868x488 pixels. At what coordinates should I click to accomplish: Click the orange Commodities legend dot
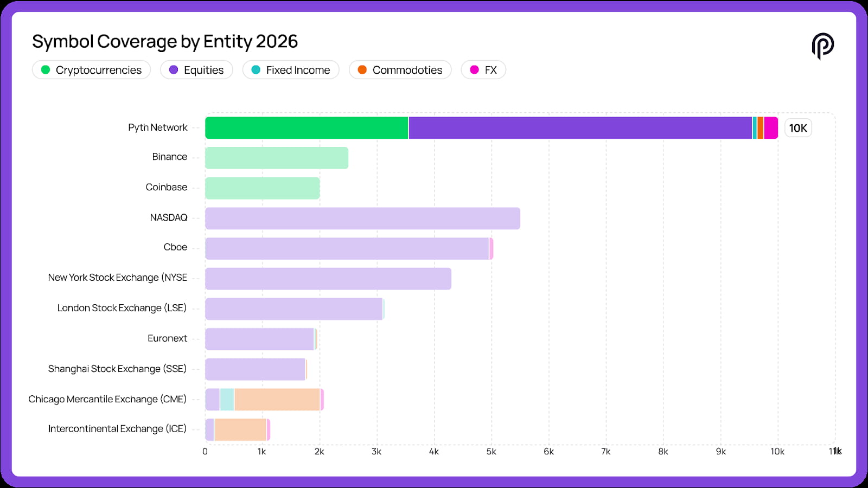(x=362, y=70)
